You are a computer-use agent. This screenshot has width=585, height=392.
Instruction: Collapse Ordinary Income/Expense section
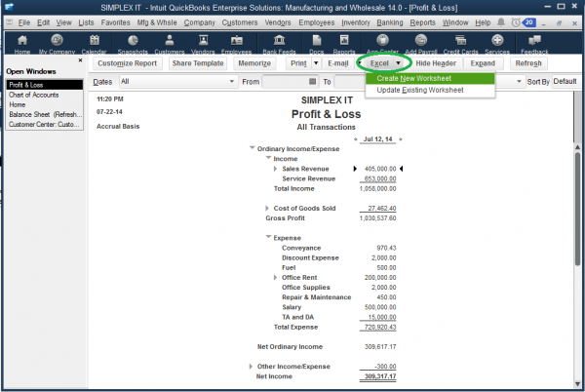[x=252, y=148]
